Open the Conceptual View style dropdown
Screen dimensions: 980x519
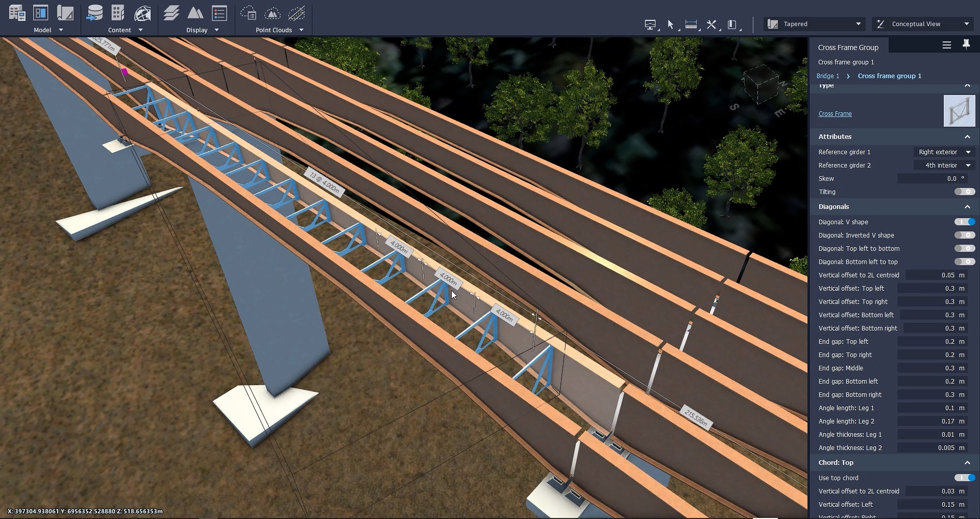[923, 24]
